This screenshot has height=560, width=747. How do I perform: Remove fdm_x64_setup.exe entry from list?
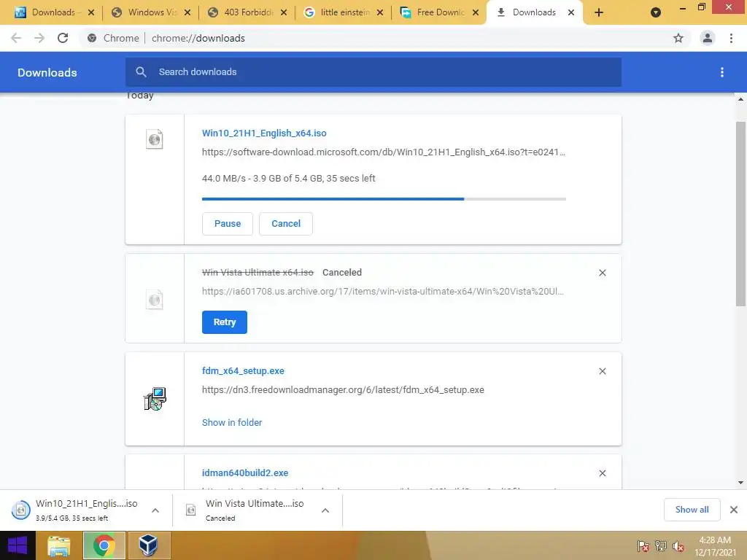click(x=602, y=371)
